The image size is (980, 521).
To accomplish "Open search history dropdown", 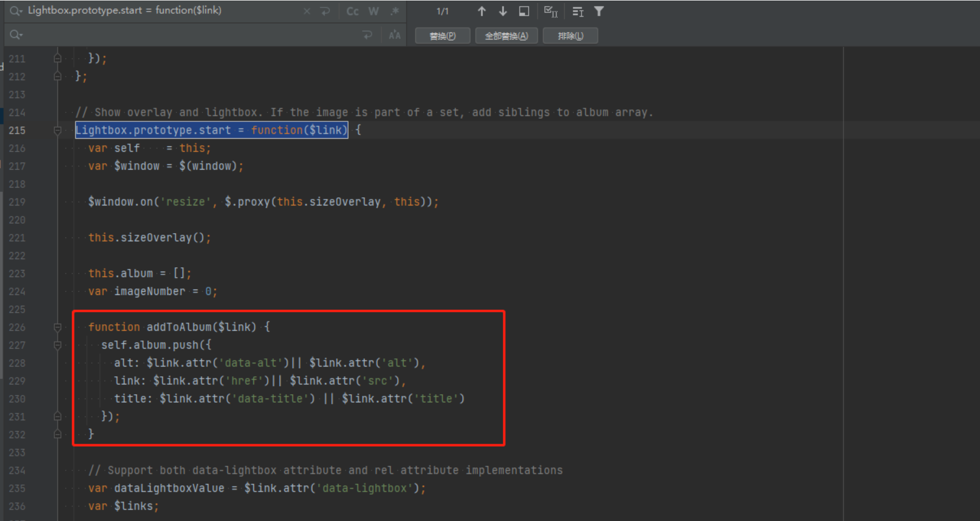I will pos(16,11).
